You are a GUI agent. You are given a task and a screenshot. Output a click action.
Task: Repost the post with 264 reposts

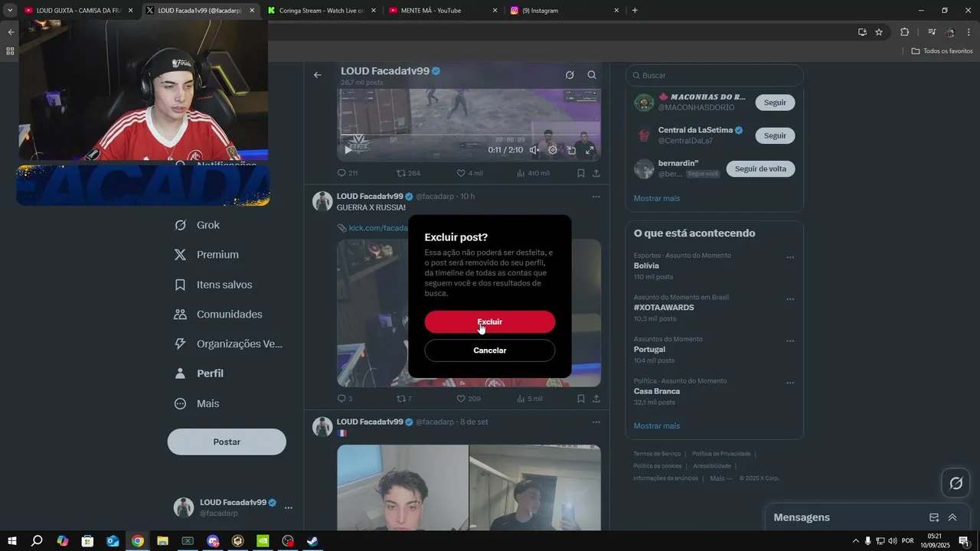[x=408, y=173]
